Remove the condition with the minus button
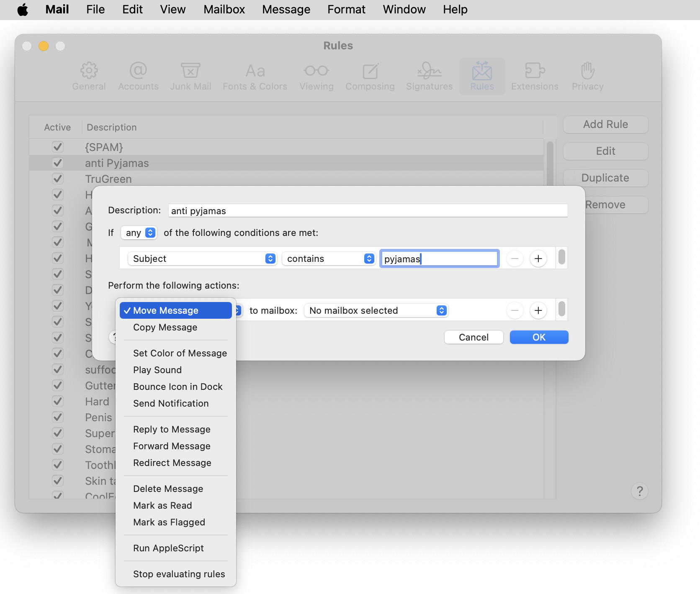 (515, 259)
